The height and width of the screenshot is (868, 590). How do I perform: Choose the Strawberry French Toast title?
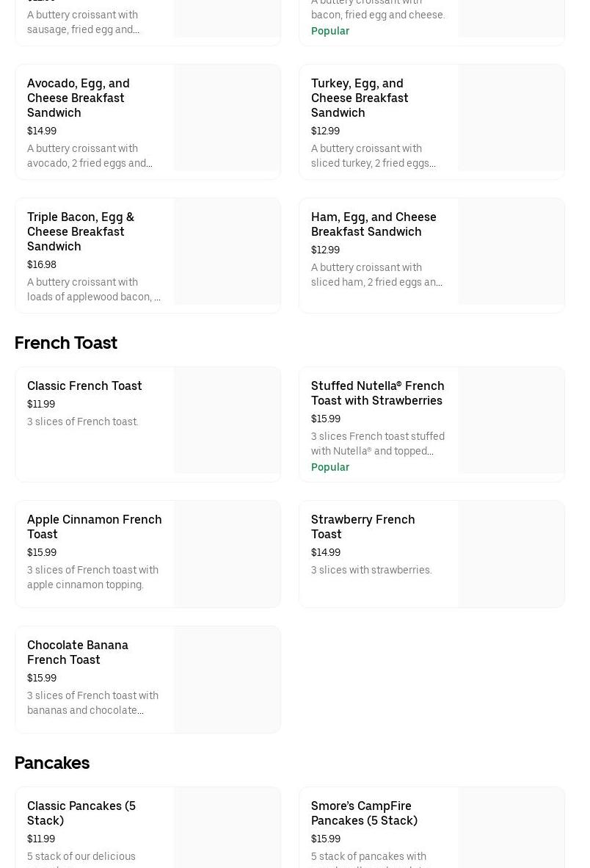coord(363,527)
